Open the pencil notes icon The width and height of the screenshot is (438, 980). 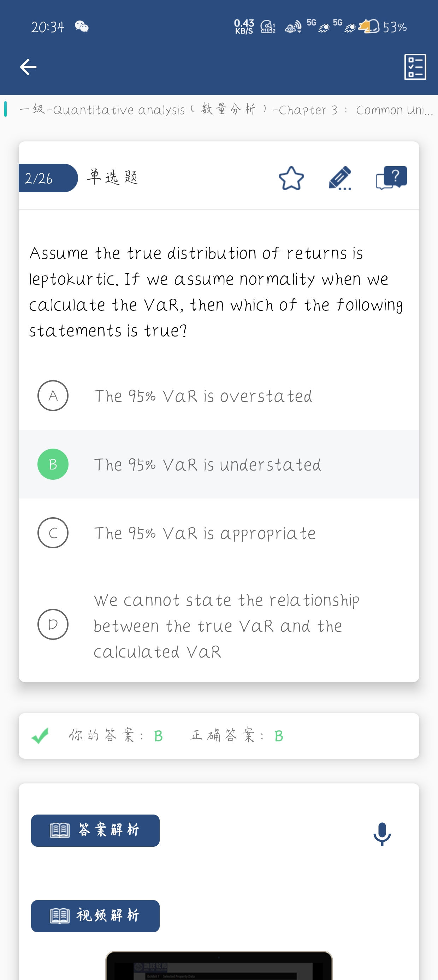(x=340, y=178)
